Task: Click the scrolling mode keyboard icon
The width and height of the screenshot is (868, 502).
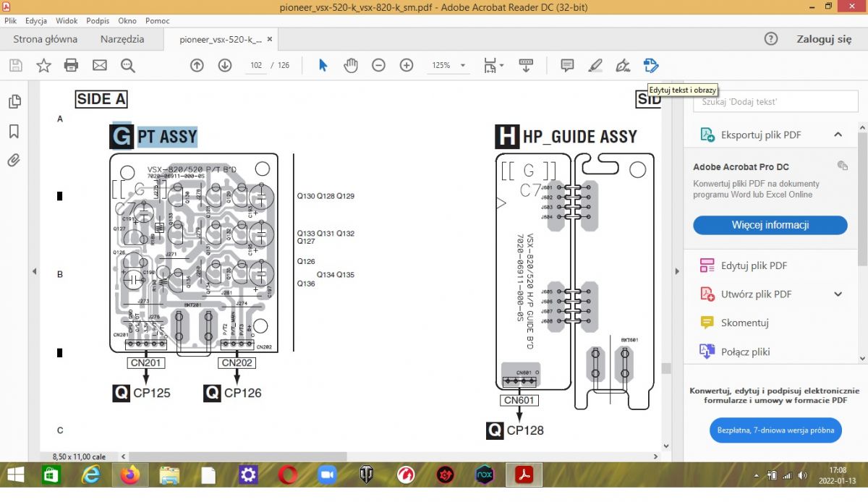Action: point(527,65)
